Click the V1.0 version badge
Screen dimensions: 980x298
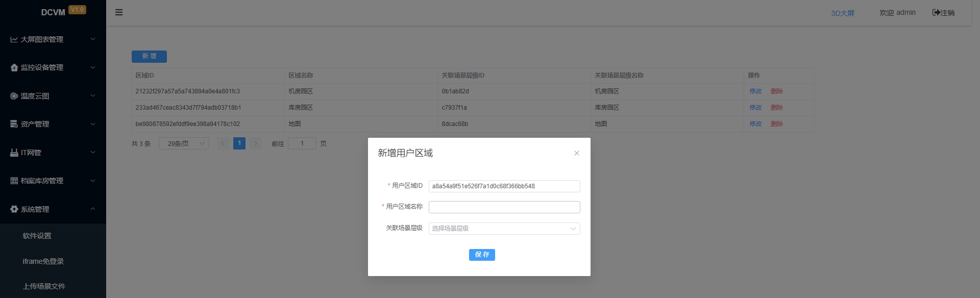[78, 10]
